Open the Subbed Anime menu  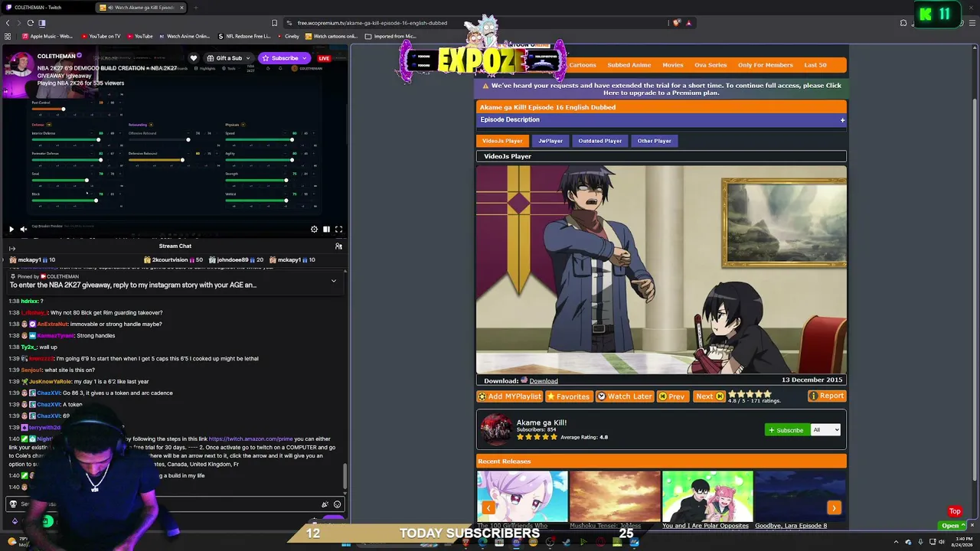[x=629, y=65]
